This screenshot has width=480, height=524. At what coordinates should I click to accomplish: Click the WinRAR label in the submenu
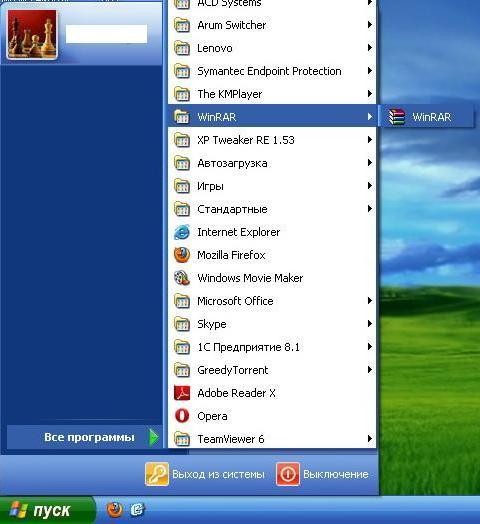(432, 117)
